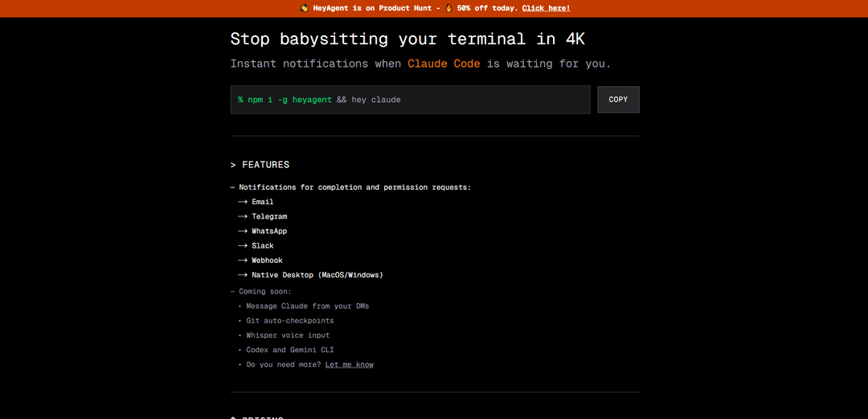Click the 'Git auto-checkpoints' item

coord(290,321)
